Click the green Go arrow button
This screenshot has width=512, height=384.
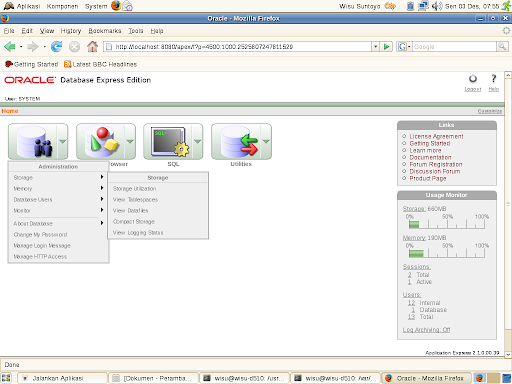[x=387, y=47]
